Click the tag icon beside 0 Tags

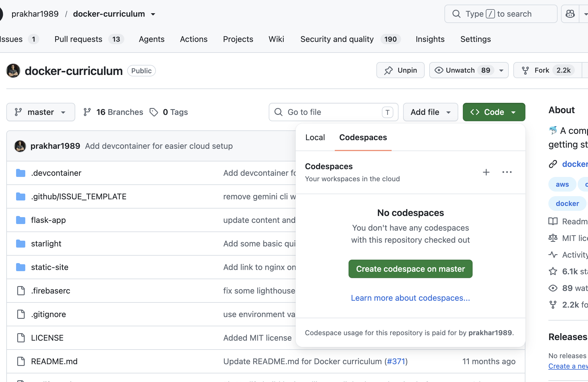click(154, 112)
